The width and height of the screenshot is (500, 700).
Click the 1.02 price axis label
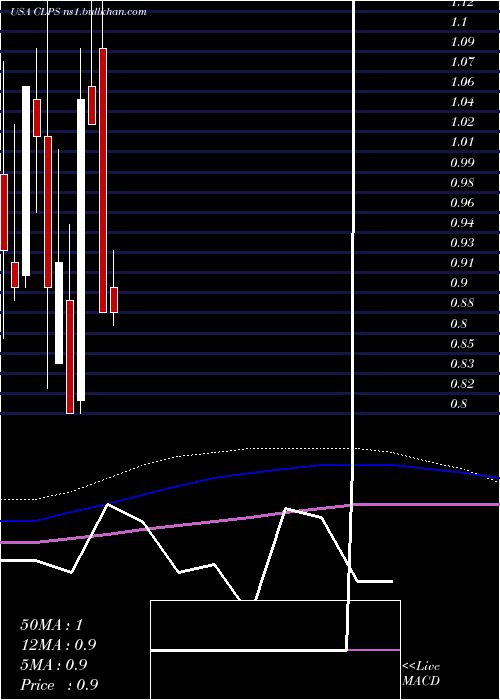(x=462, y=122)
